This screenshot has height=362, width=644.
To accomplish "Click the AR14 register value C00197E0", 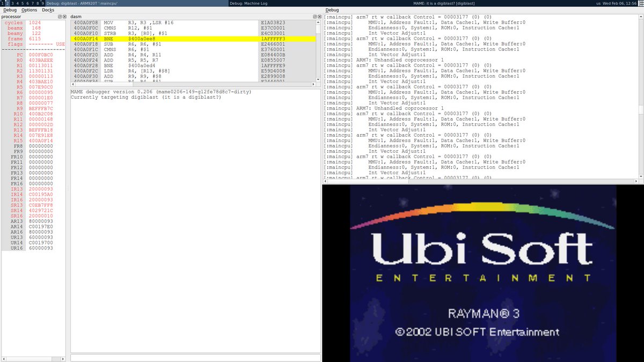I will coord(41,227).
